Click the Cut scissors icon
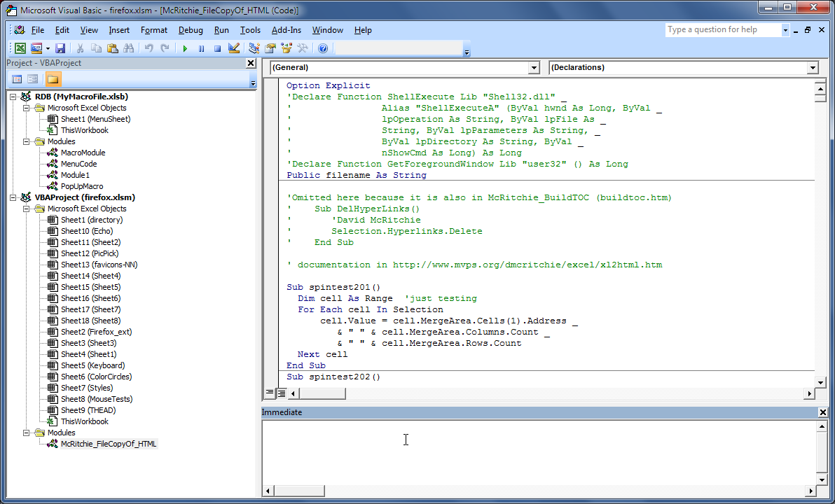The image size is (835, 504). pyautogui.click(x=80, y=48)
